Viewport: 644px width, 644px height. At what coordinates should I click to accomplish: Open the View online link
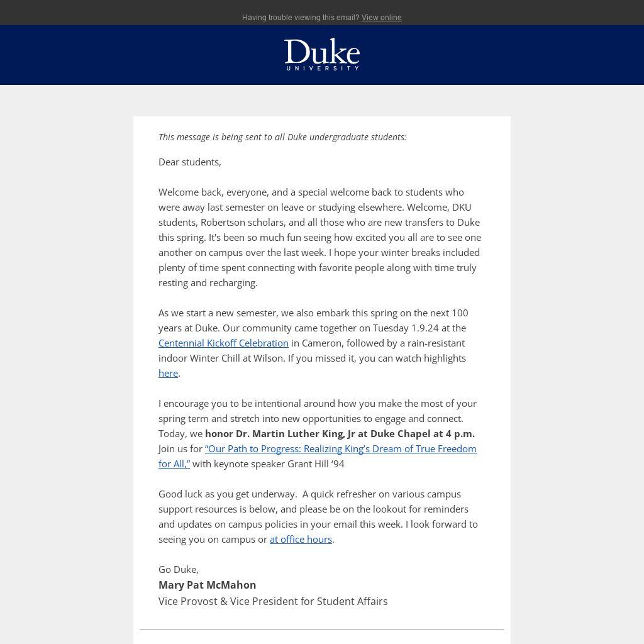click(381, 18)
